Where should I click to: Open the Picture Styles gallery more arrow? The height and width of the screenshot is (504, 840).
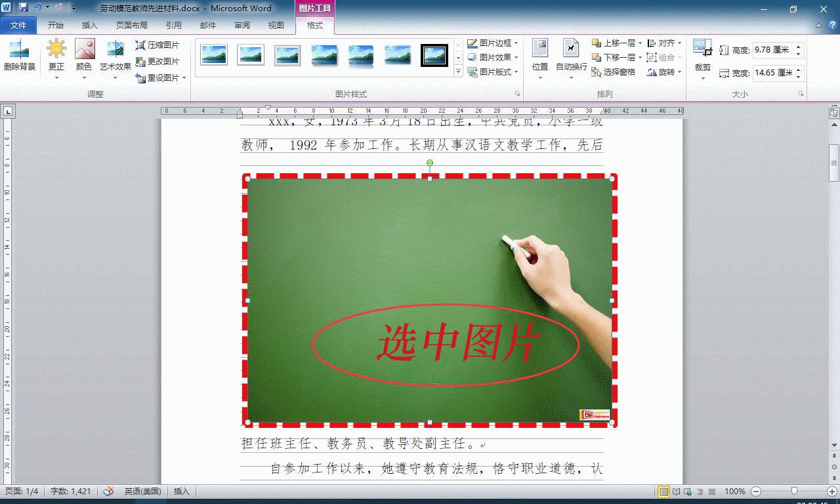tap(457, 70)
